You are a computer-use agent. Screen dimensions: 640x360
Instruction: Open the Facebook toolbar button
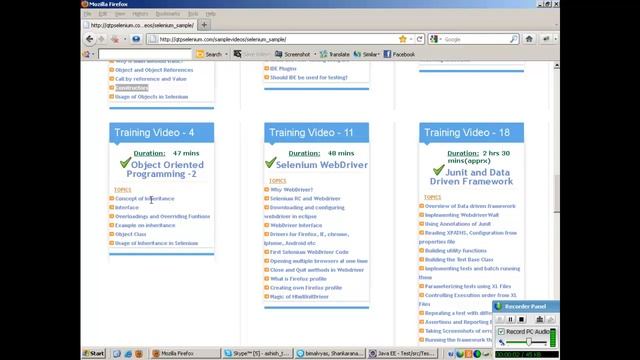pos(399,54)
